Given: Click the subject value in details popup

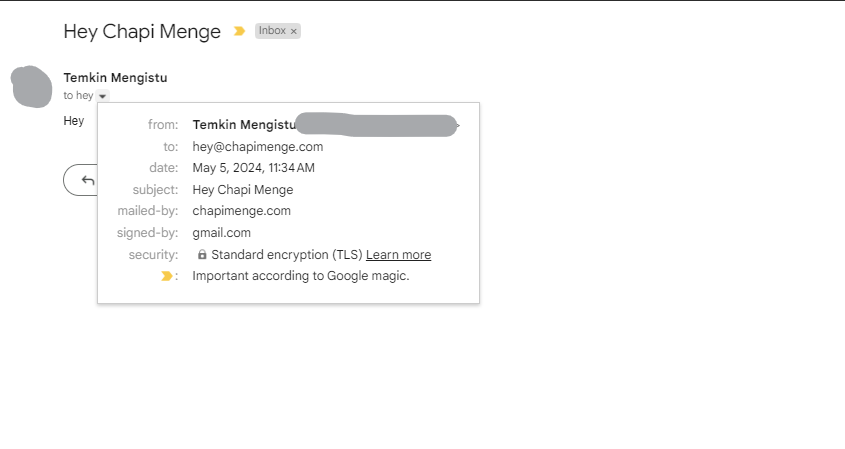Looking at the screenshot, I should tap(242, 190).
